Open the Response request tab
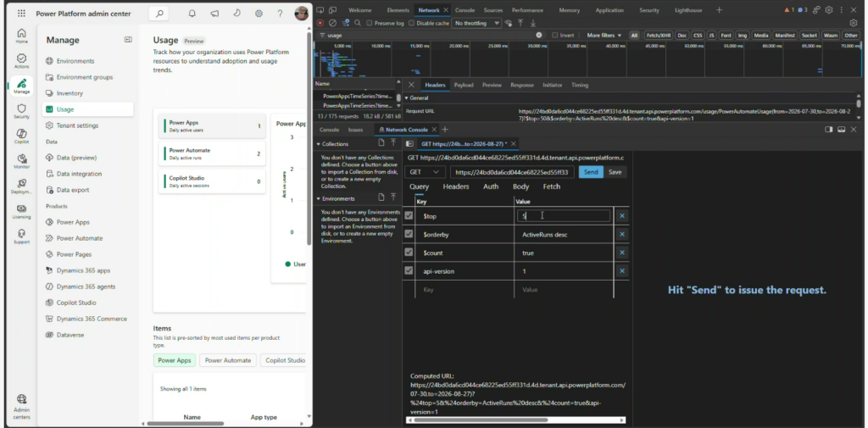The height and width of the screenshot is (428, 868). point(522,86)
